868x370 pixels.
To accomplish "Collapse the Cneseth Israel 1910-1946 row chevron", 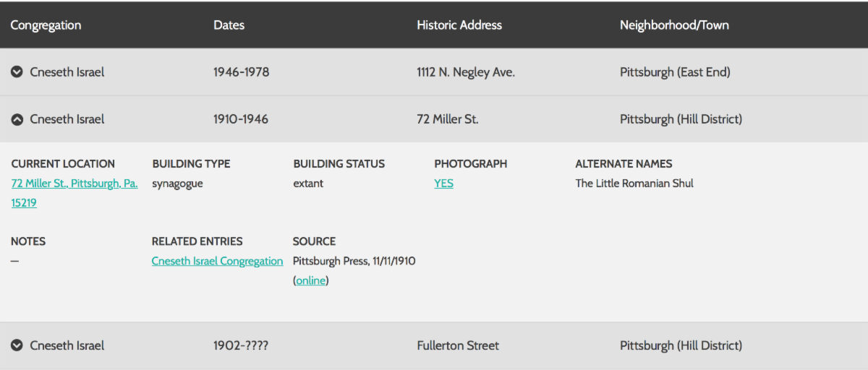I will (x=17, y=119).
